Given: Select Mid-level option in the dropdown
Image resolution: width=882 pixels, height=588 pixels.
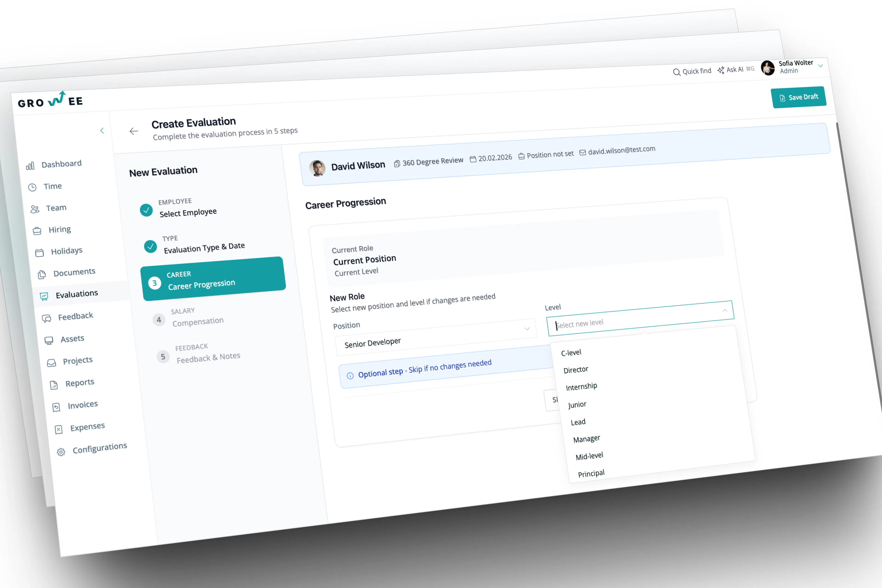Looking at the screenshot, I should coord(589,456).
